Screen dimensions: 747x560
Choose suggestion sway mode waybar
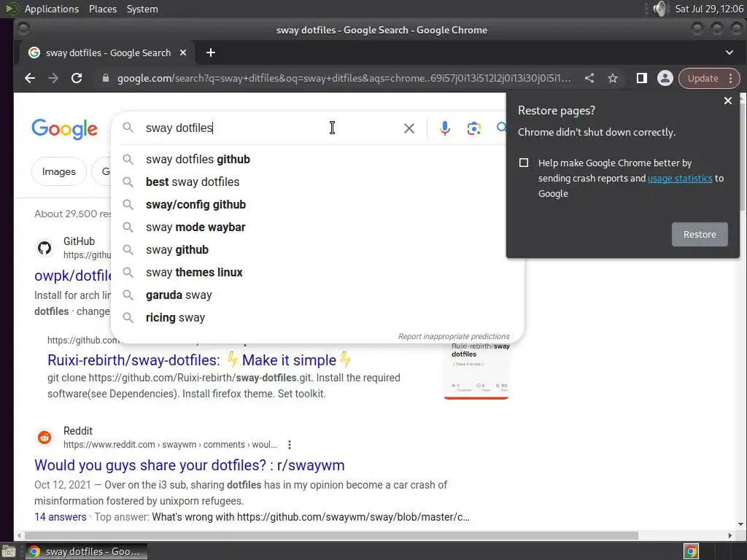point(317,227)
